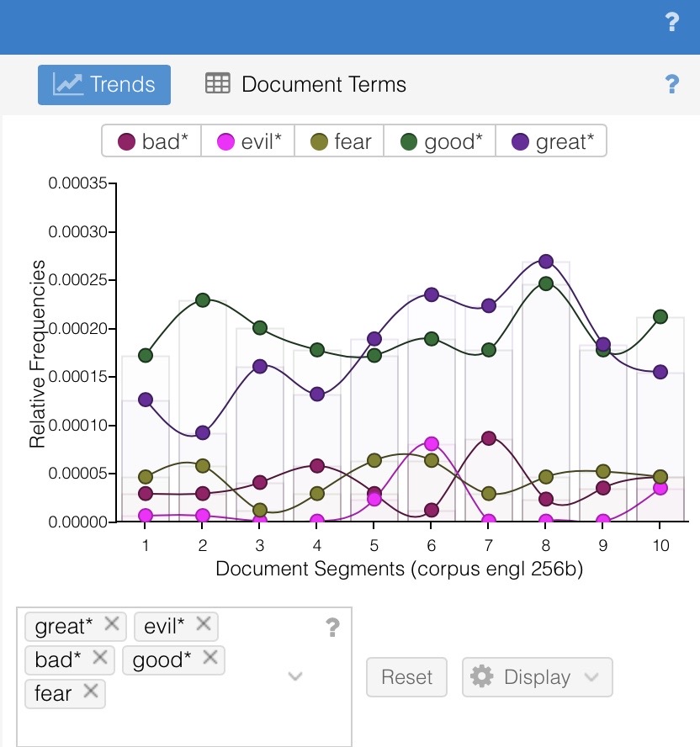Remove the great* term tag
This screenshot has width=700, height=747.
114,625
